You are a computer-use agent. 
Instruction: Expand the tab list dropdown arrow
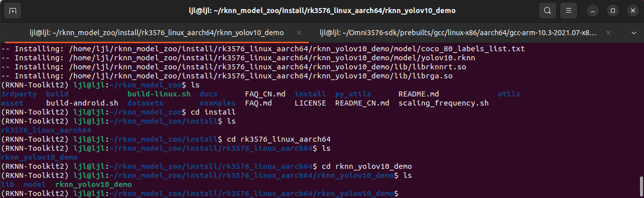click(633, 33)
